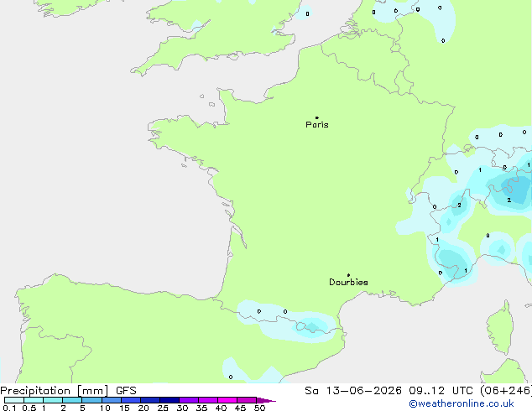Click the legend value '45'

[240, 408]
